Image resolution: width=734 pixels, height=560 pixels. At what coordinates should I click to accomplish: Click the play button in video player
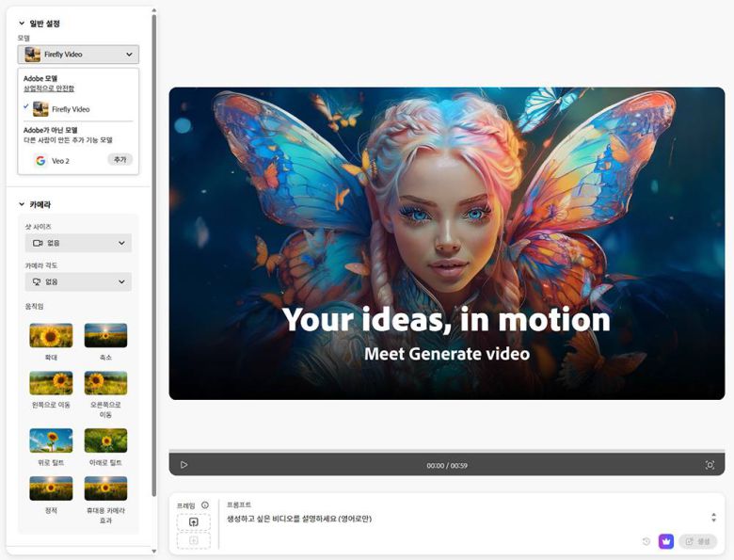[x=183, y=465]
